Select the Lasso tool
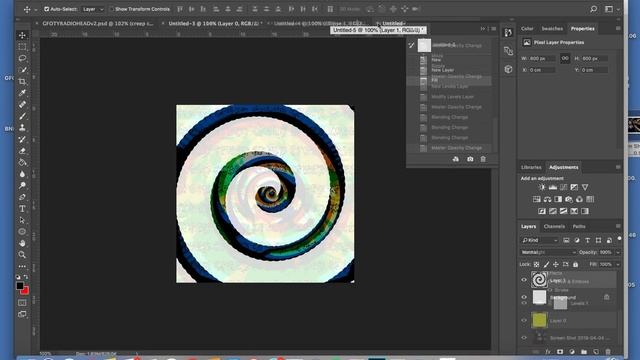 click(x=22, y=58)
